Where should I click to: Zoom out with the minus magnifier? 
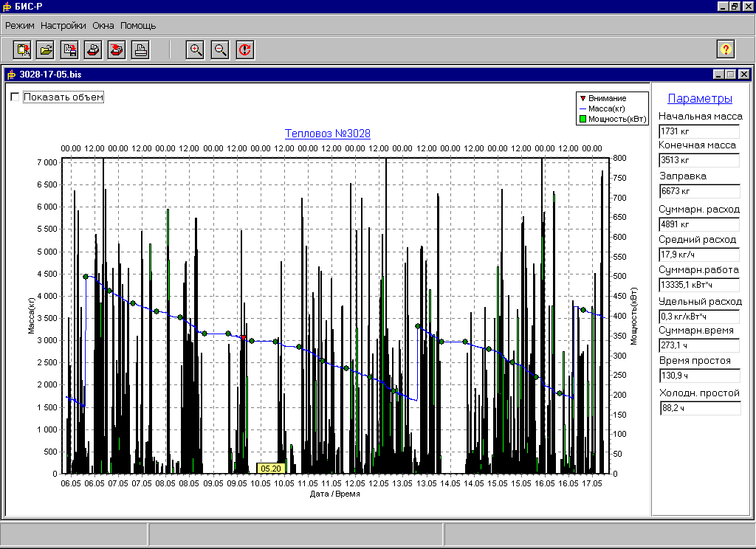[x=220, y=49]
